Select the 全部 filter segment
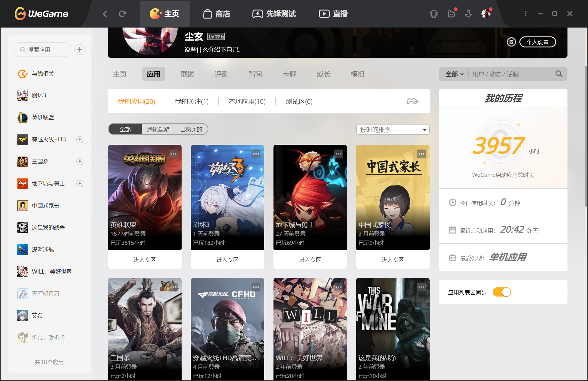 pyautogui.click(x=125, y=129)
